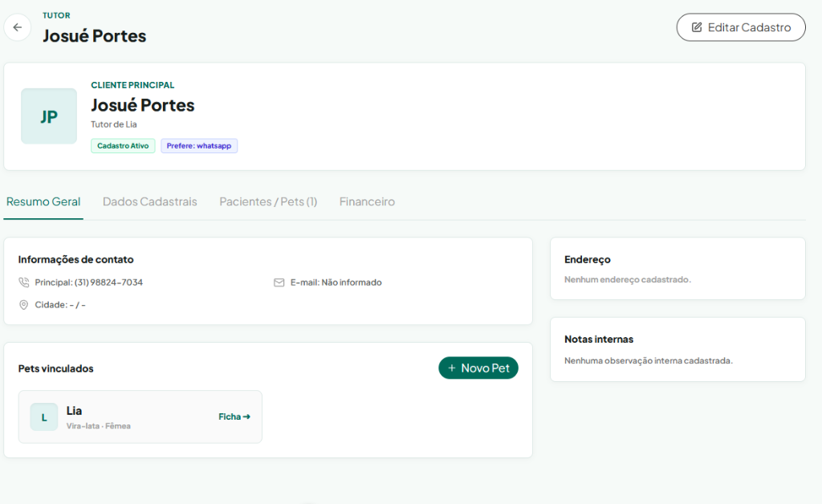The image size is (822, 504).
Task: Click the L avatar for pet Lia
Action: tap(44, 417)
